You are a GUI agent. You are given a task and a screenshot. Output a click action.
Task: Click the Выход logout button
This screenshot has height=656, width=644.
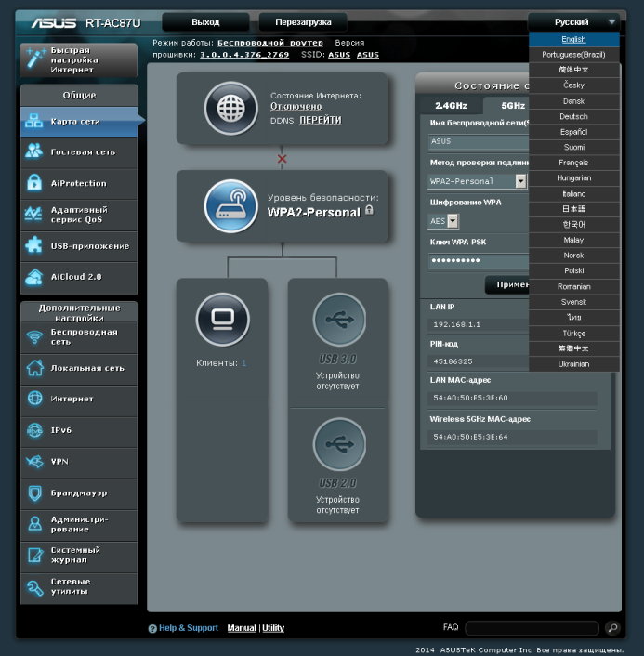coord(205,22)
